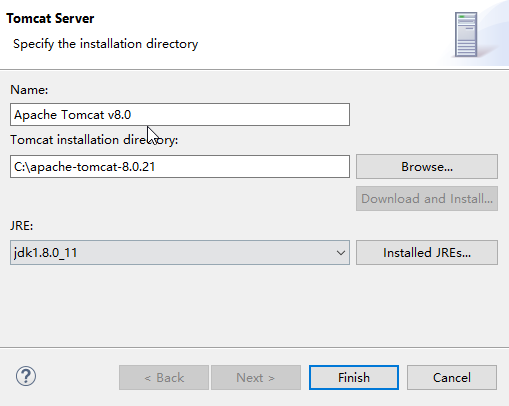Open the JRE dropdown list
This screenshot has height=406, width=509.
pos(180,253)
